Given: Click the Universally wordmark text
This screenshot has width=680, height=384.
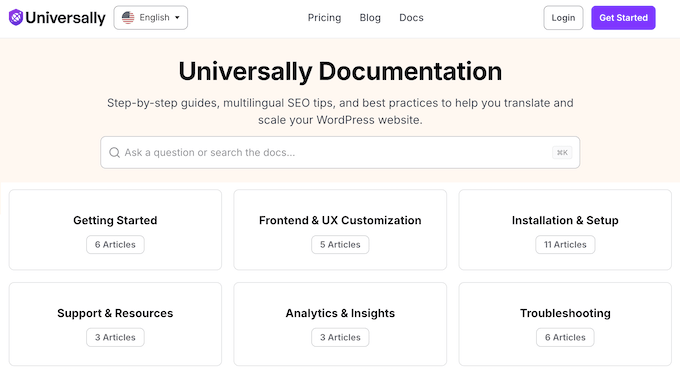Looking at the screenshot, I should point(65,18).
